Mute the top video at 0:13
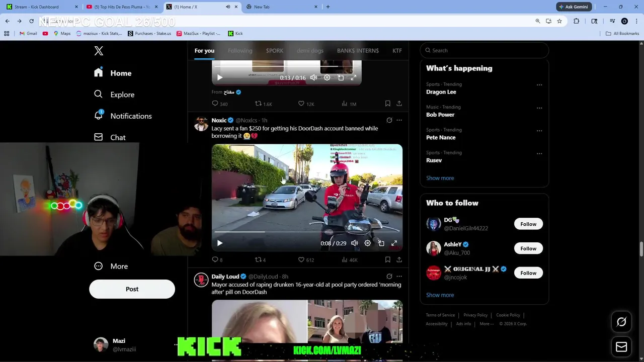 [x=313, y=77]
